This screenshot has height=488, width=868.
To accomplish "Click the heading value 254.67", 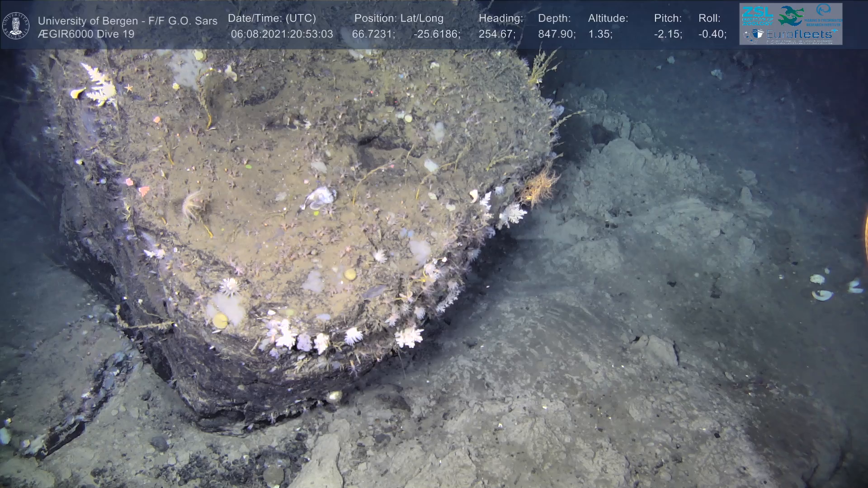I will click(x=497, y=34).
